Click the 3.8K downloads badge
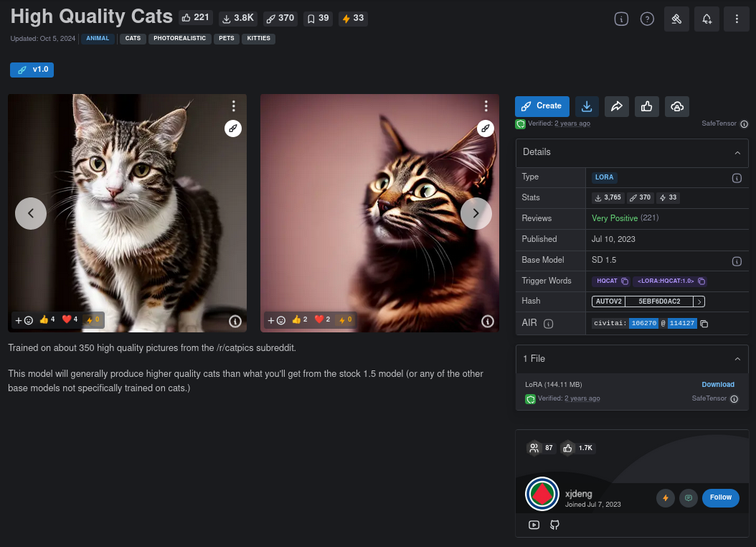This screenshot has height=547, width=756. click(x=237, y=19)
